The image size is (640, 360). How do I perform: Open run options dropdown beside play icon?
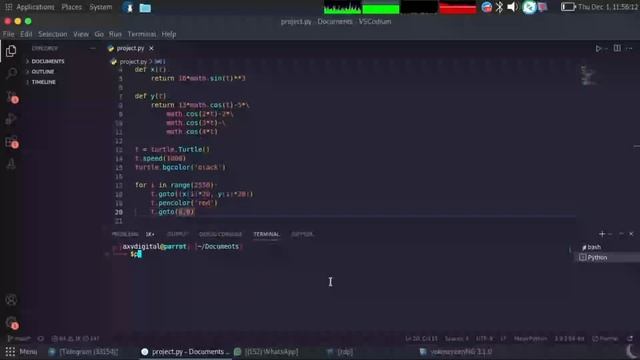606,49
